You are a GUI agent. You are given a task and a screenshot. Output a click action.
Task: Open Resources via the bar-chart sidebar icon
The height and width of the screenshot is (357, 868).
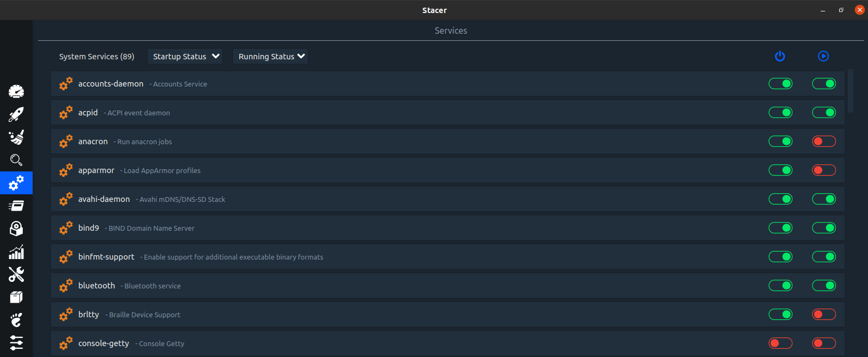pyautogui.click(x=16, y=251)
